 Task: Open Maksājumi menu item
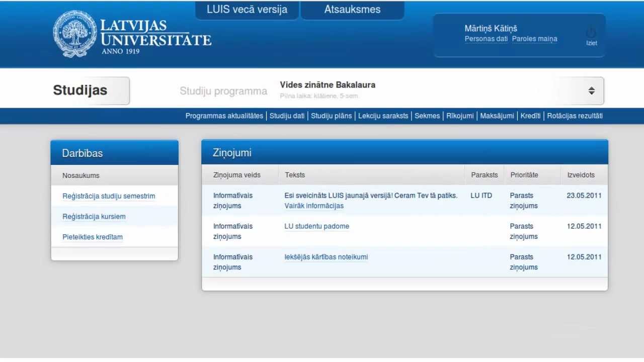(x=497, y=116)
